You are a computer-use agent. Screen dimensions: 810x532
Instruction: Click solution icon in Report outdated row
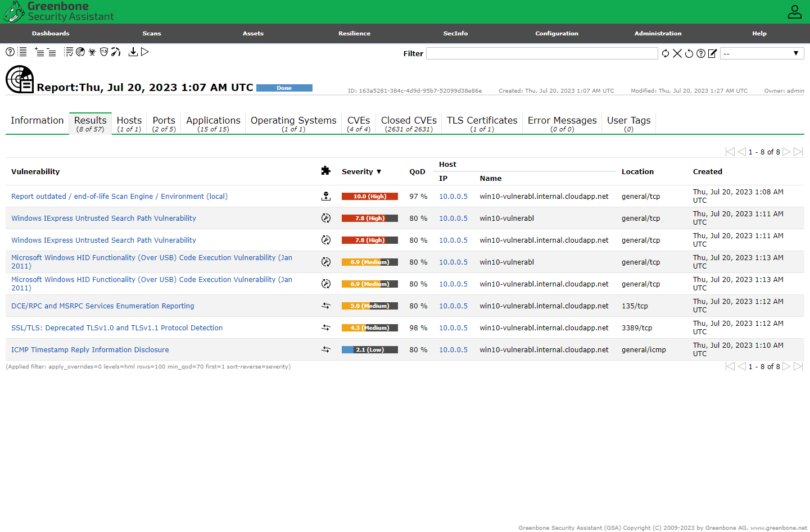point(326,196)
